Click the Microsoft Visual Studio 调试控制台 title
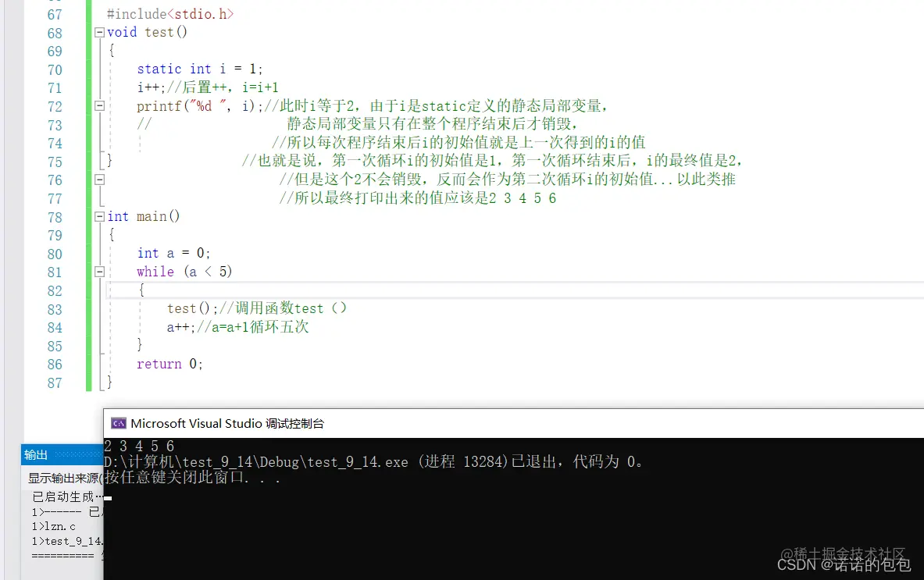 tap(227, 423)
